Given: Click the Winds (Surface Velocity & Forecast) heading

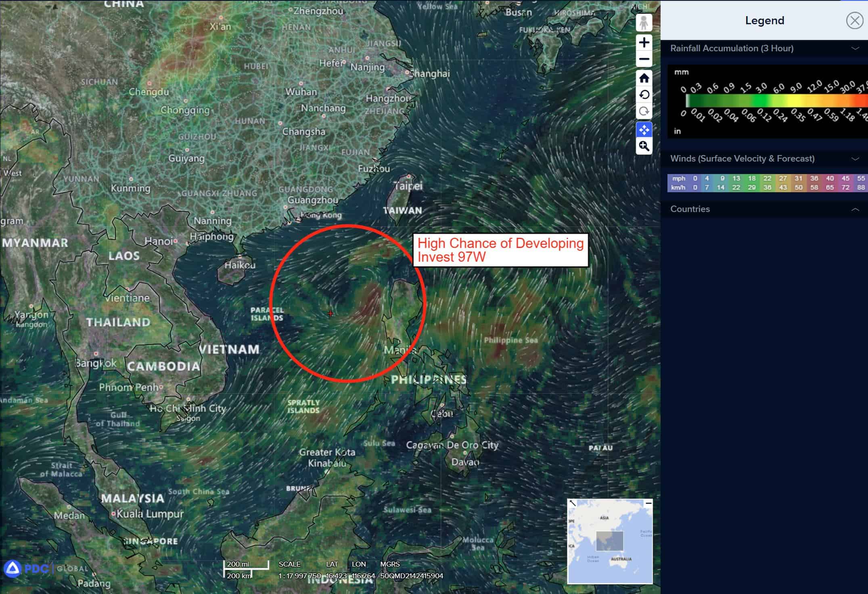Looking at the screenshot, I should pyautogui.click(x=742, y=159).
